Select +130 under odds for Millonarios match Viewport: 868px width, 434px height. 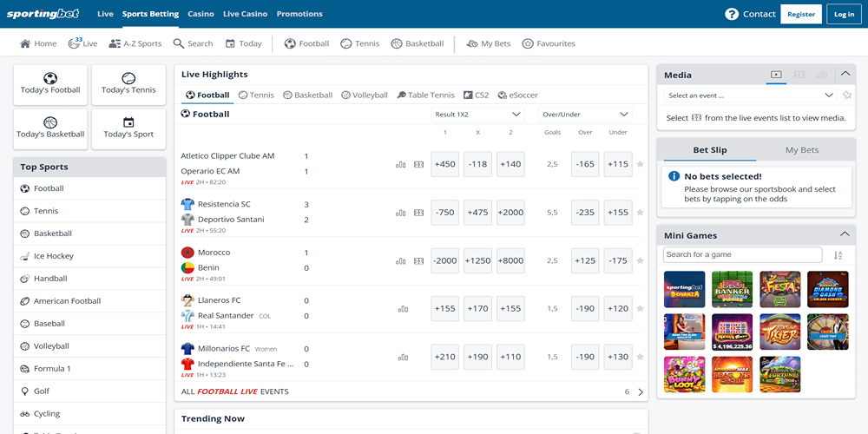[618, 357]
